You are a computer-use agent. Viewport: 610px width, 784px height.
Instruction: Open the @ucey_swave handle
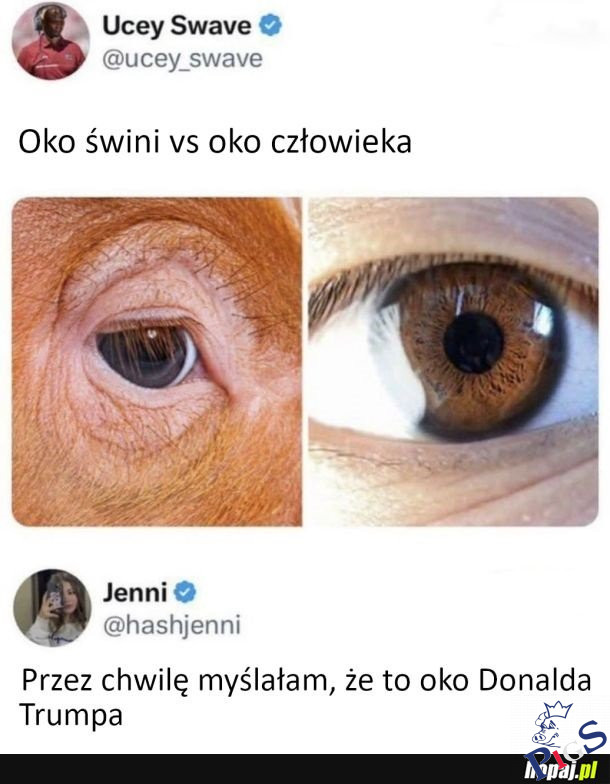[x=182, y=59]
